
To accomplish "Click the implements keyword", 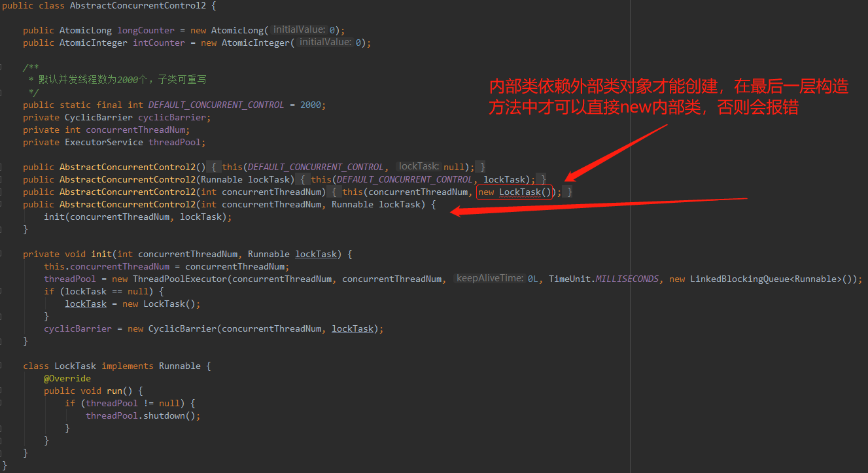I will (128, 366).
